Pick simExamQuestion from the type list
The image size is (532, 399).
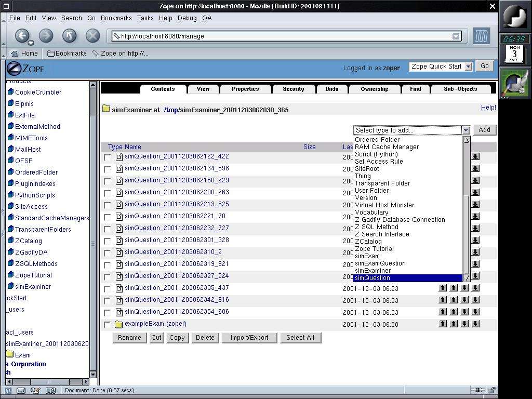407,263
